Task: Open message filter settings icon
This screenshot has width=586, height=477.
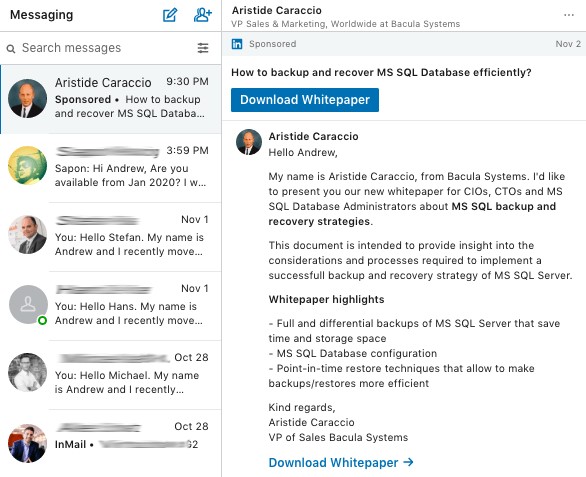Action: pyautogui.click(x=203, y=48)
